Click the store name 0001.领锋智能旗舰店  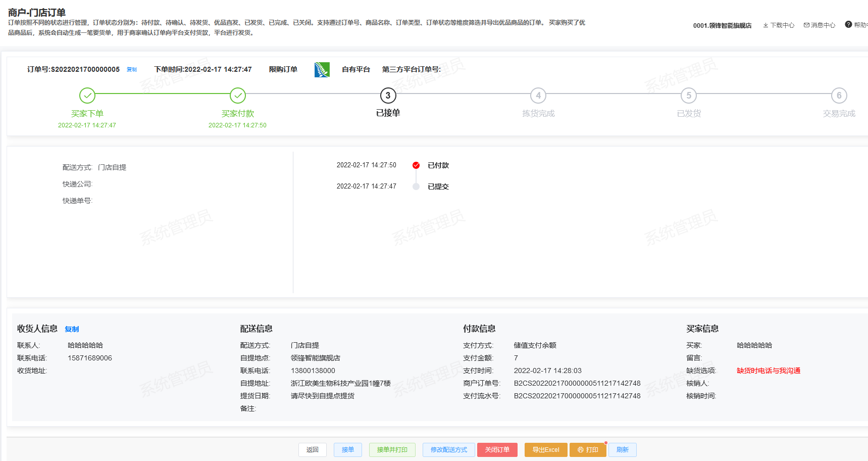click(722, 26)
